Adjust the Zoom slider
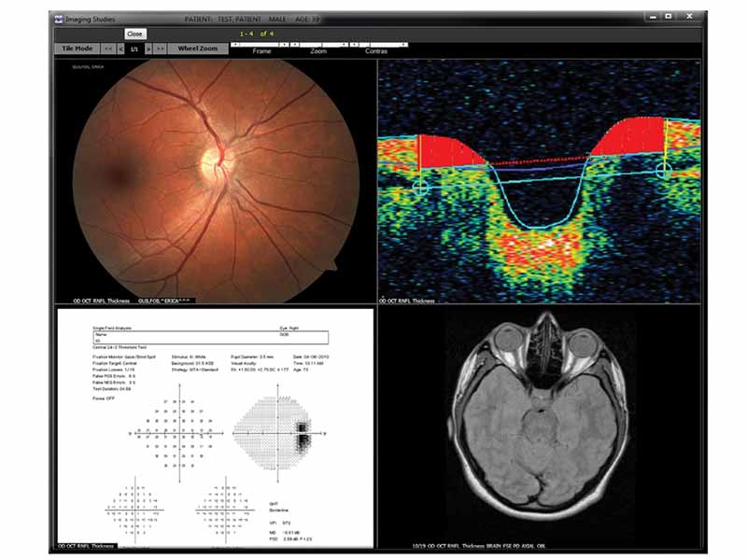 [x=317, y=44]
